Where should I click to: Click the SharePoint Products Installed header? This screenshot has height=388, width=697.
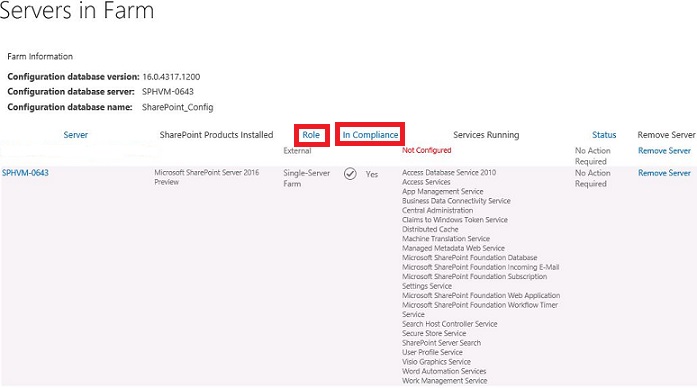[x=216, y=135]
